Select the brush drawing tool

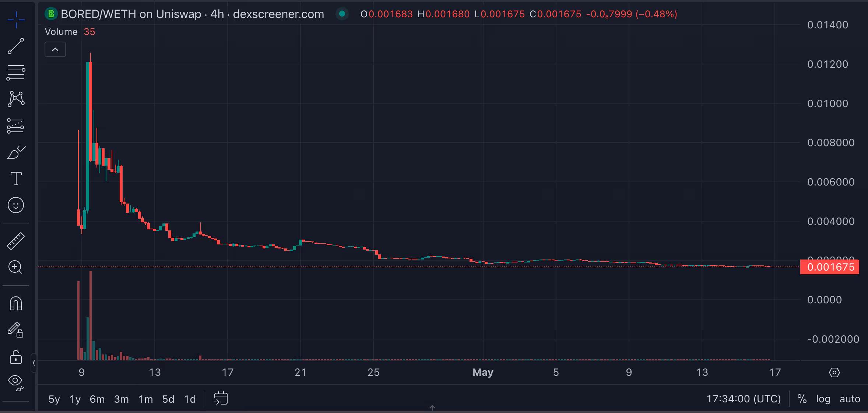tap(16, 152)
